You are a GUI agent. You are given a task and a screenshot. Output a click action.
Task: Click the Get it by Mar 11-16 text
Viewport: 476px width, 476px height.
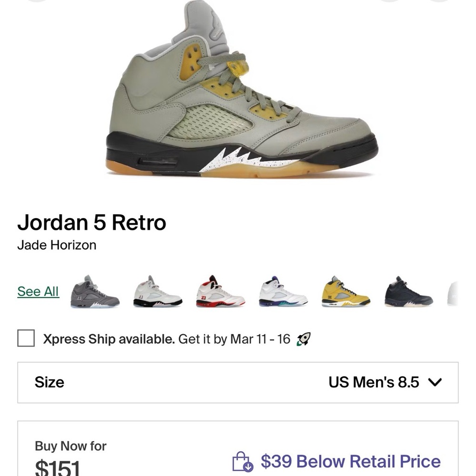(x=232, y=339)
